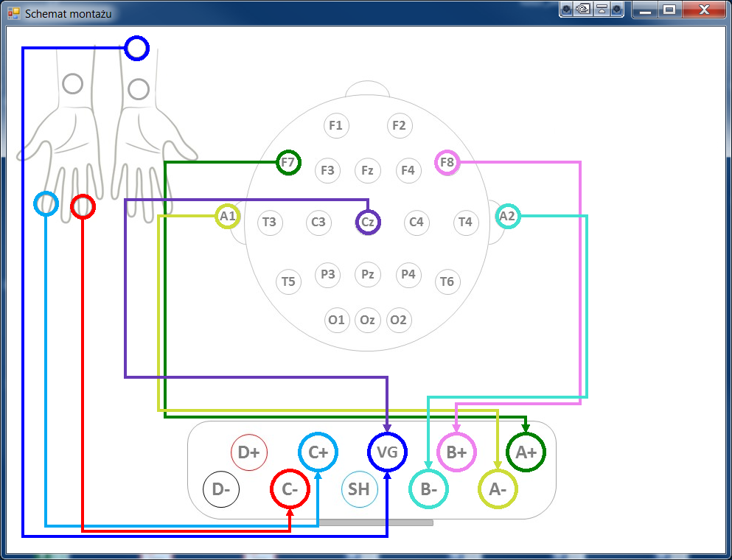The image size is (732, 560).
Task: Click the SH connector on amplifier
Action: pyautogui.click(x=359, y=489)
